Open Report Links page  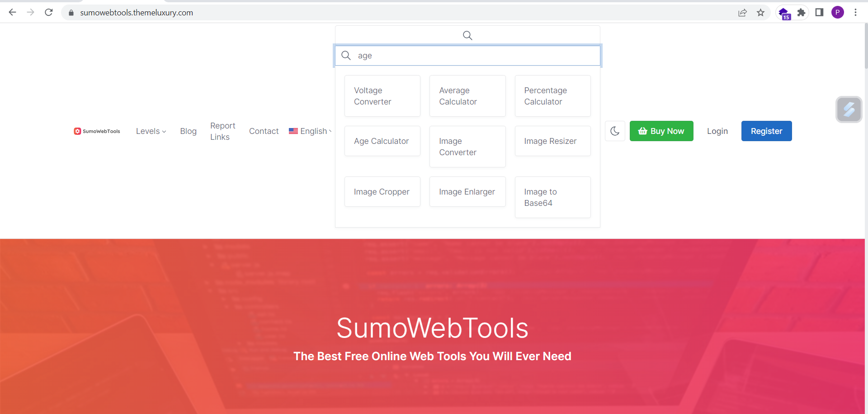coord(222,131)
